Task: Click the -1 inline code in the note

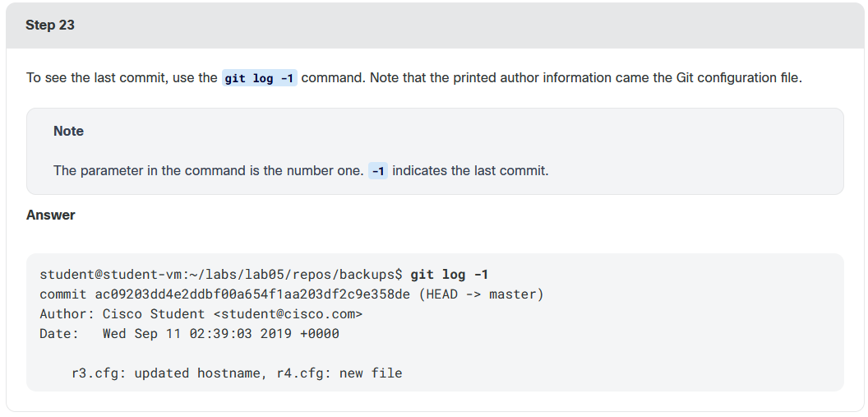Action: [378, 171]
